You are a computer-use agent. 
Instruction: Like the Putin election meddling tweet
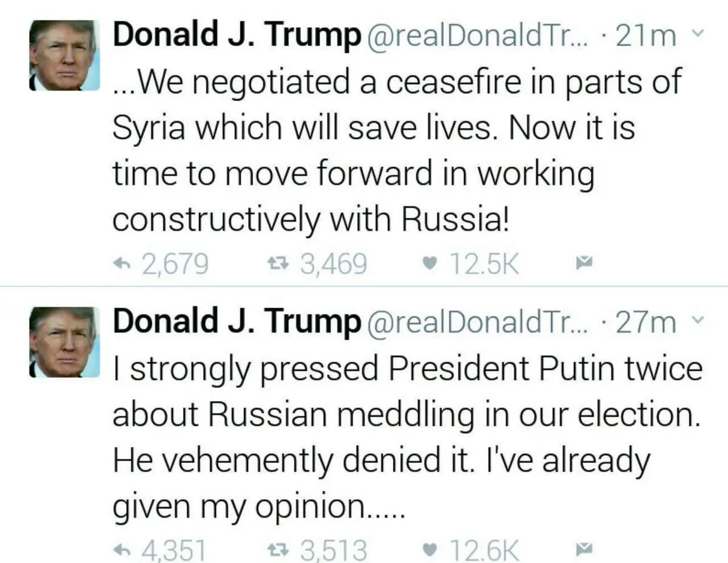(430, 550)
